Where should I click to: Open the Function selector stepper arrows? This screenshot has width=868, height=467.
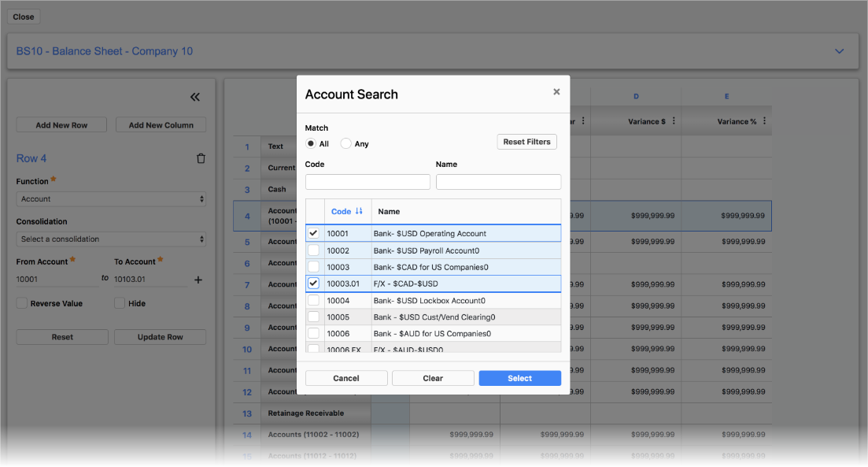coord(201,198)
